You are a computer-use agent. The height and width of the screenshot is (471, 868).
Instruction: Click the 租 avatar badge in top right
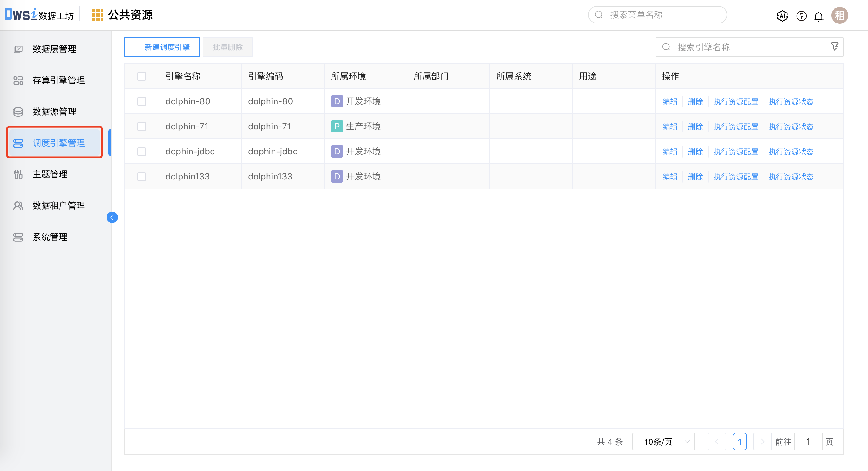pyautogui.click(x=840, y=15)
